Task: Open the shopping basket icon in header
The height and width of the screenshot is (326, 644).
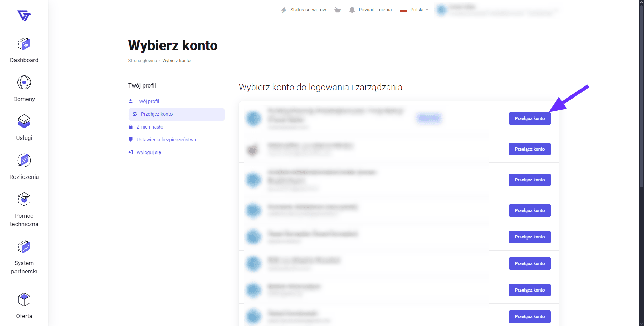Action: click(338, 10)
